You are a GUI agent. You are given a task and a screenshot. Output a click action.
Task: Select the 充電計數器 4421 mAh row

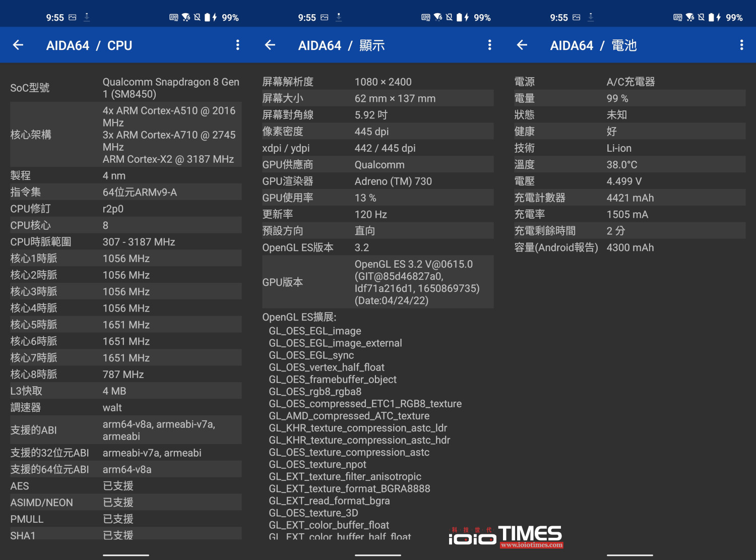(x=630, y=198)
